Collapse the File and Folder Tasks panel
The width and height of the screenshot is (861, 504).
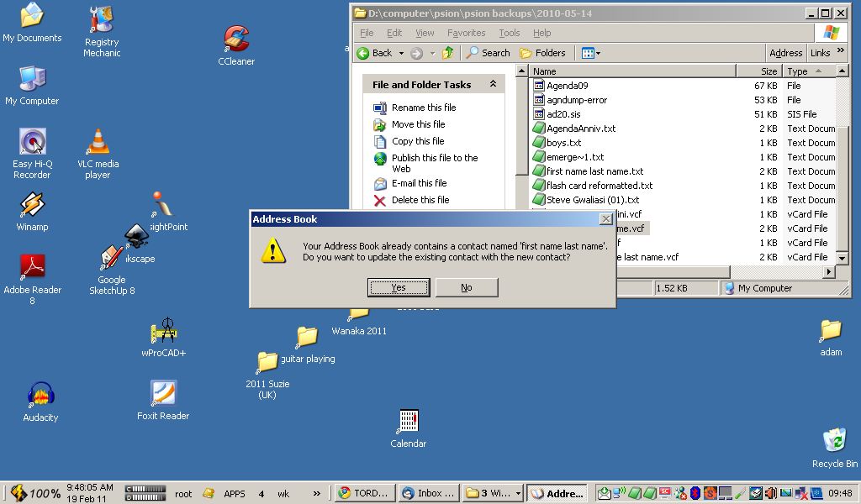click(493, 85)
